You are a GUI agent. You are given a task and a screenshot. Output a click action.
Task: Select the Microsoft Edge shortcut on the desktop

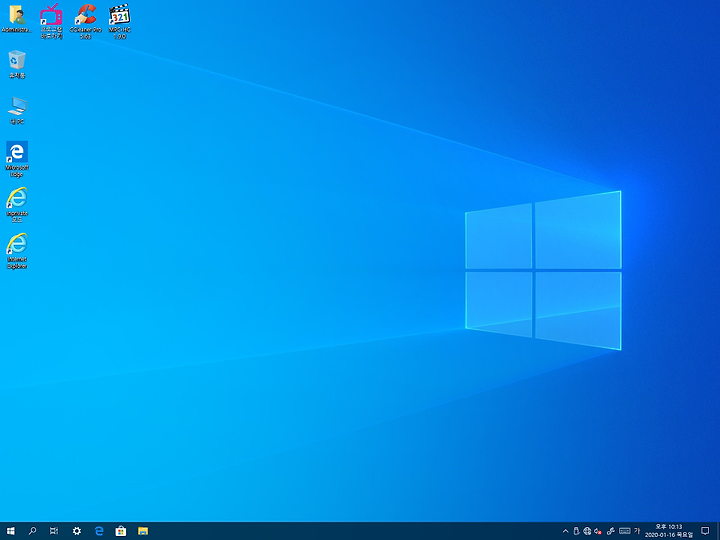point(17,159)
